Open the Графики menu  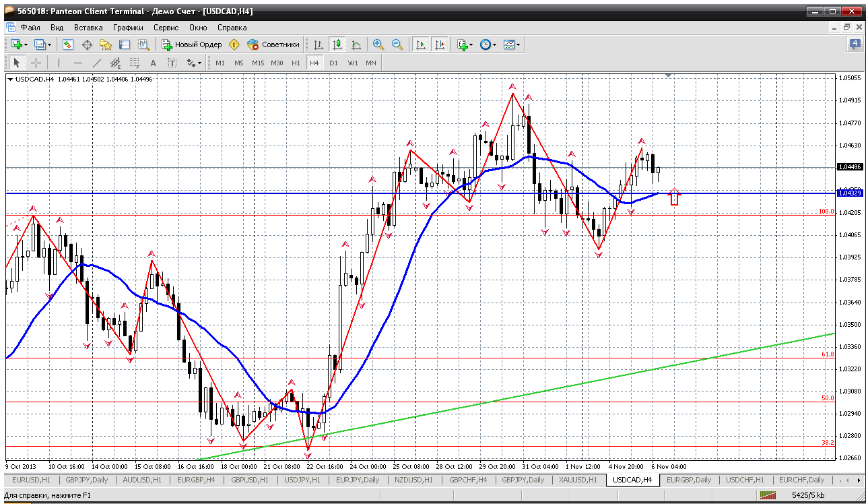coord(128,28)
